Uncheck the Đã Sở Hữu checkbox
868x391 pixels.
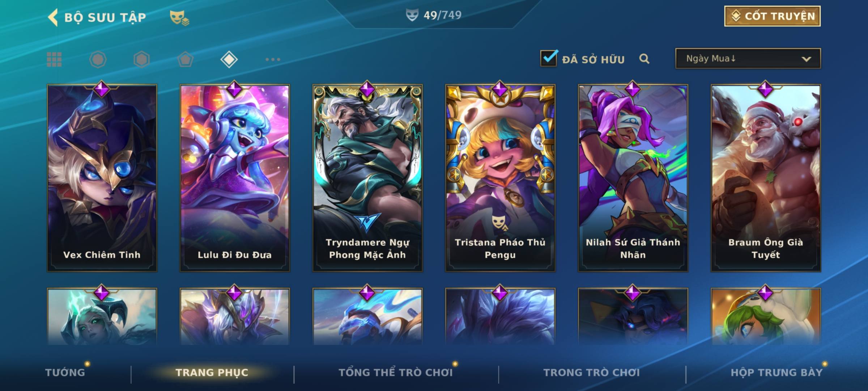click(549, 58)
